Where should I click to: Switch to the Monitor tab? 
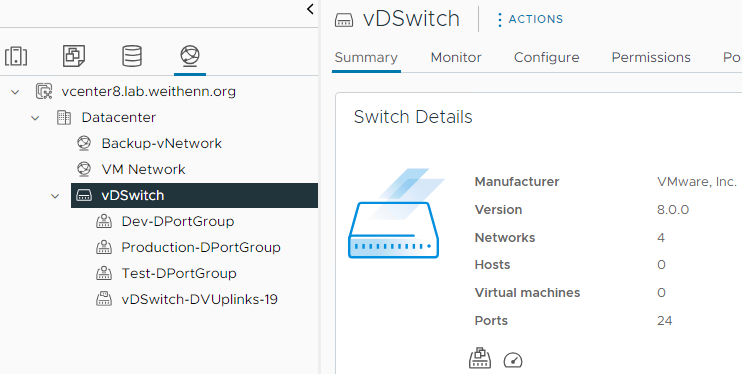(x=456, y=58)
